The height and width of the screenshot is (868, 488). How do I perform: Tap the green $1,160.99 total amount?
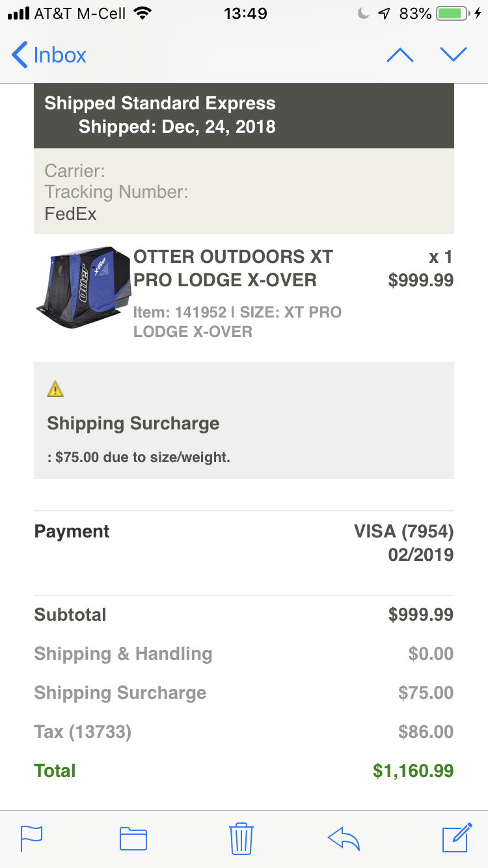413,771
